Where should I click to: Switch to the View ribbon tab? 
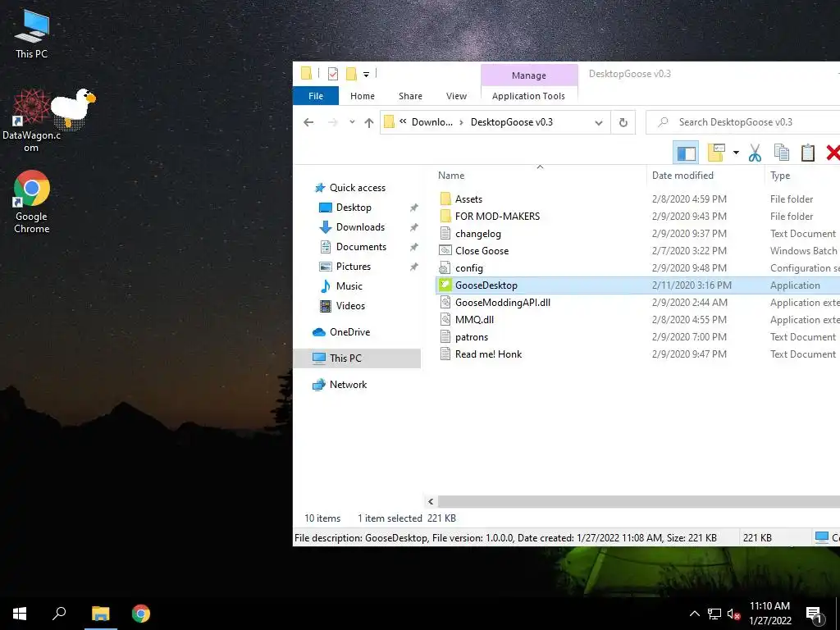click(x=456, y=96)
